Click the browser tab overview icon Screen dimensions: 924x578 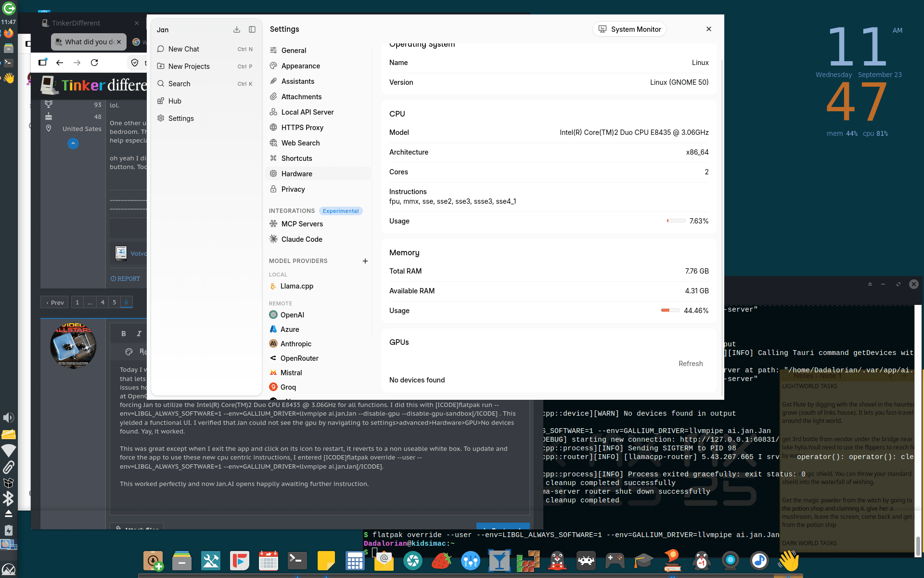[43, 63]
